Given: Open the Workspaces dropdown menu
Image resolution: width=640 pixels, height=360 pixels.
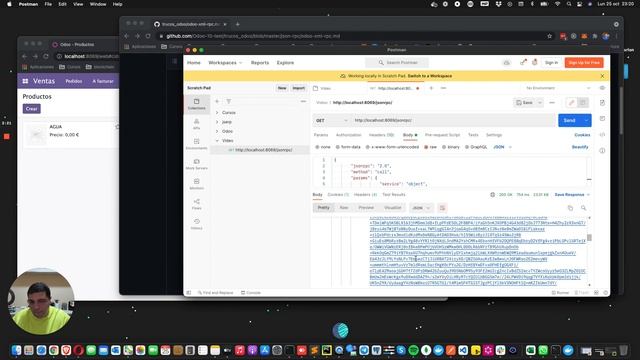Looking at the screenshot, I should pyautogui.click(x=225, y=63).
